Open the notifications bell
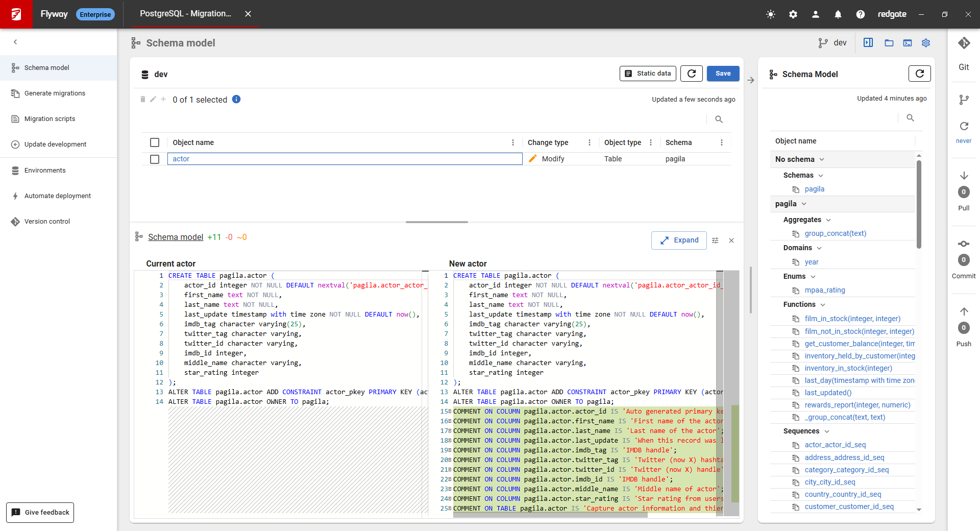The image size is (980, 531). 838,14
